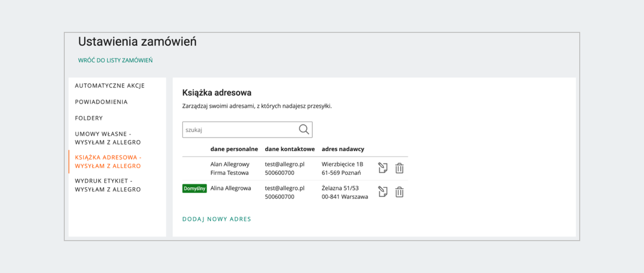
Task: Select Książka adresowa - Wysyłam z Allegro
Action: pyautogui.click(x=107, y=161)
